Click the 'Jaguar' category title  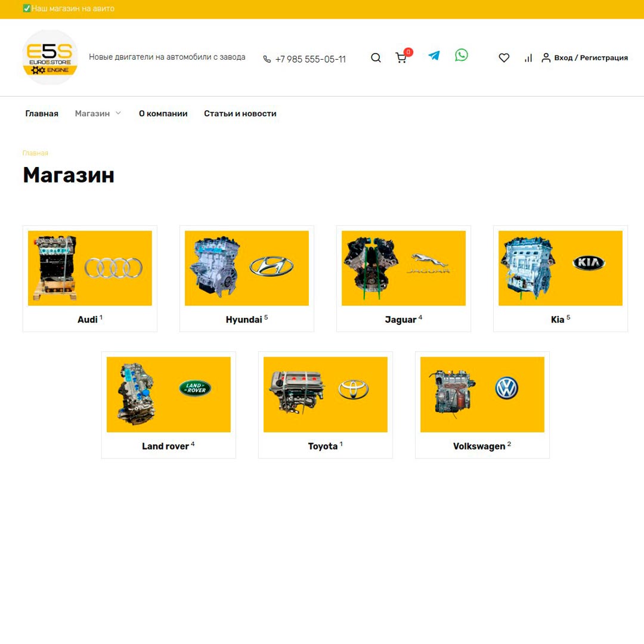tap(401, 320)
